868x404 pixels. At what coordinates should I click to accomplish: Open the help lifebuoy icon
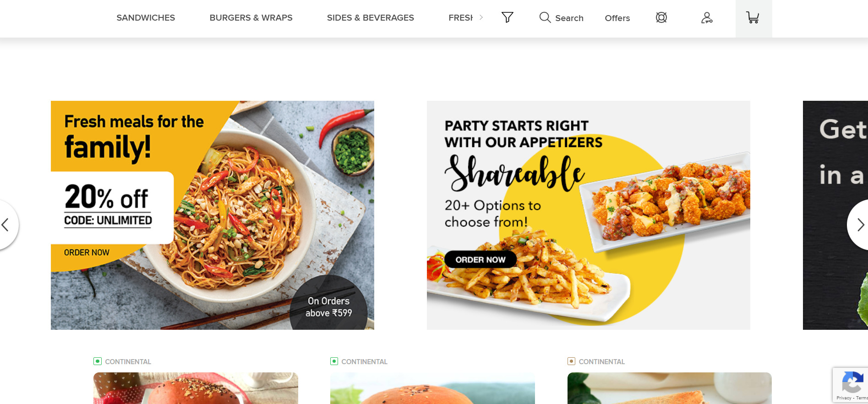pos(661,17)
